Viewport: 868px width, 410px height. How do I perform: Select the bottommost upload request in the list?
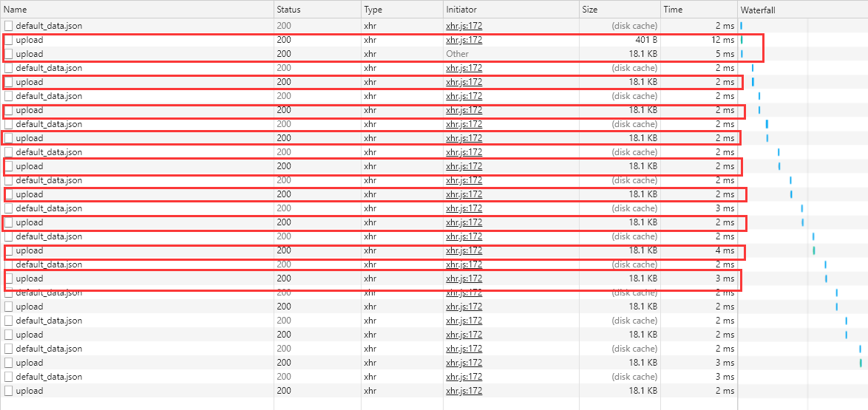click(29, 391)
